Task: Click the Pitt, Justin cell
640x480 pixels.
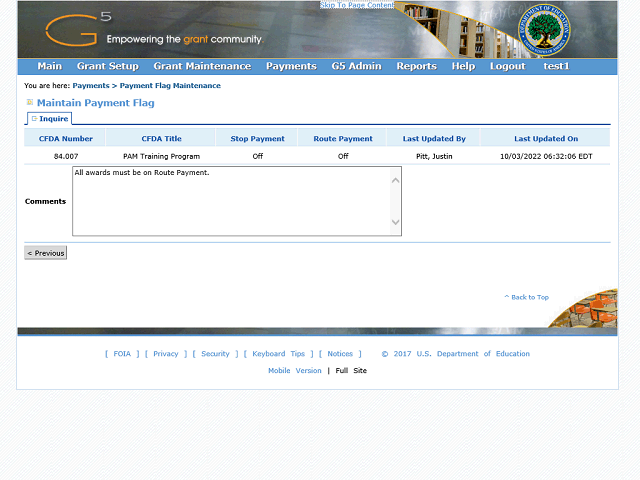Action: point(434,156)
